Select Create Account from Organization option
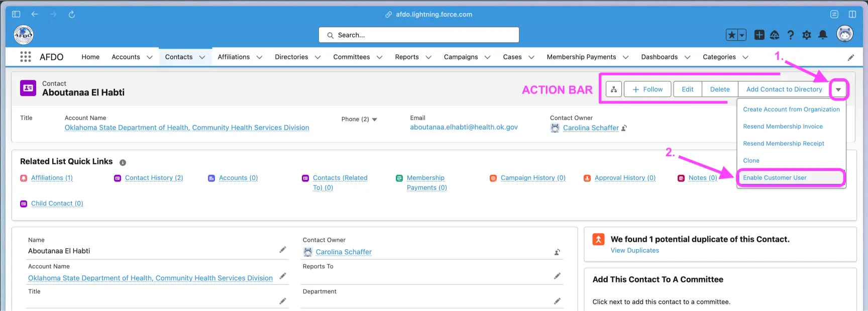The height and width of the screenshot is (311, 868). 791,110
